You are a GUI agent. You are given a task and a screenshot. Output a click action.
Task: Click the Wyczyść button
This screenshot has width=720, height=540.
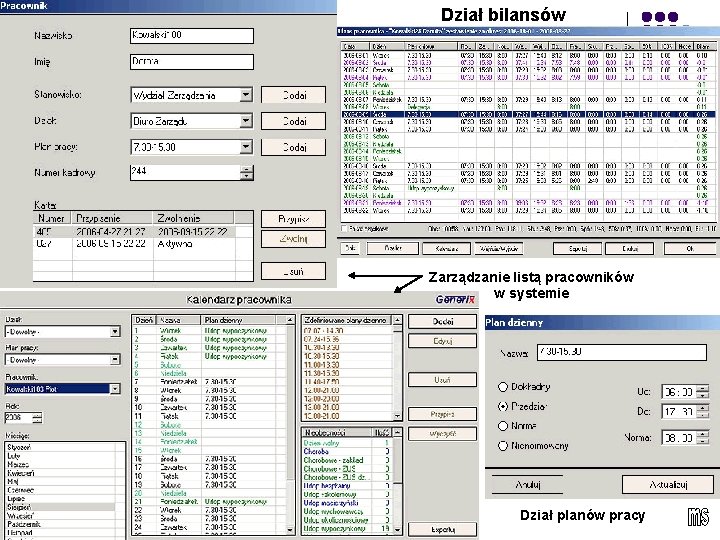442,433
